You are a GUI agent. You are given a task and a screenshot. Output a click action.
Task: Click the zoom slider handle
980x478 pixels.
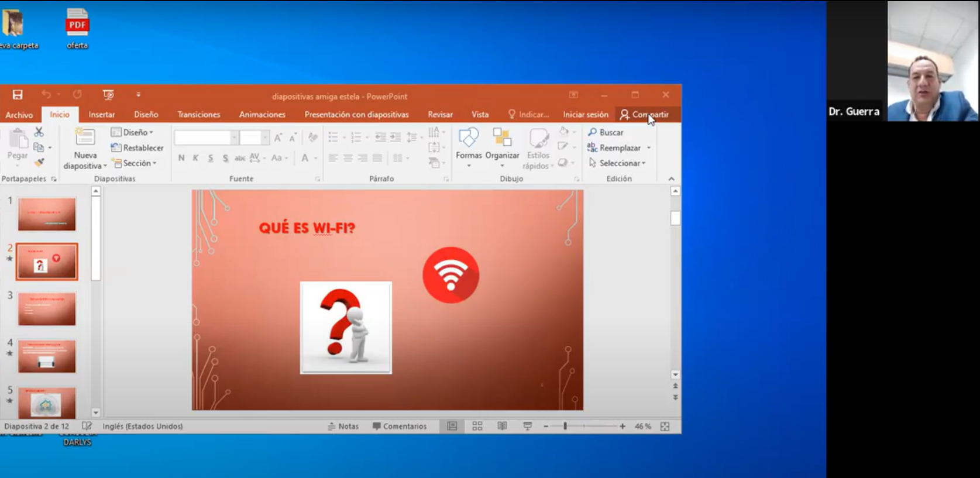pos(565,427)
